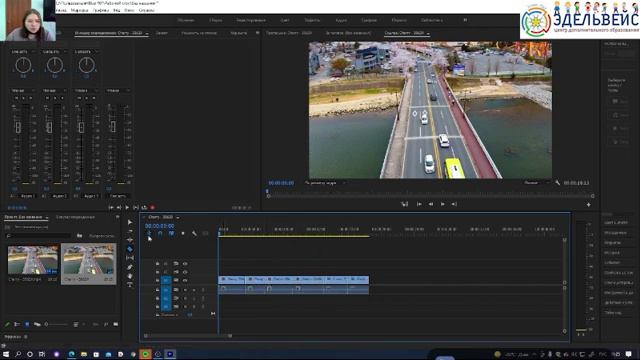Toggle nest-sequence insert mode in timeline
Image resolution: width=640 pixels, height=360 pixels.
[149, 233]
